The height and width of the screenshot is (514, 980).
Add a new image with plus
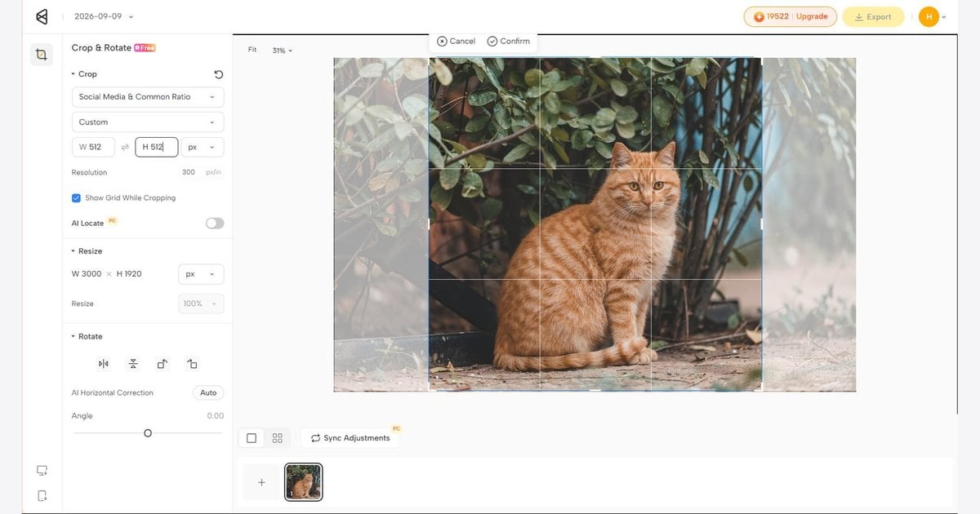click(261, 482)
